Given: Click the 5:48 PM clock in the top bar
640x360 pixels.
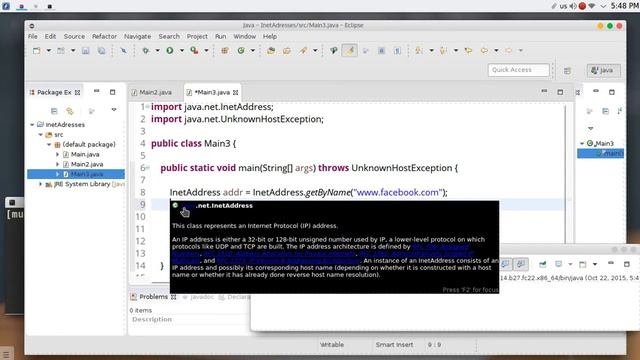Looking at the screenshot, I should [624, 6].
